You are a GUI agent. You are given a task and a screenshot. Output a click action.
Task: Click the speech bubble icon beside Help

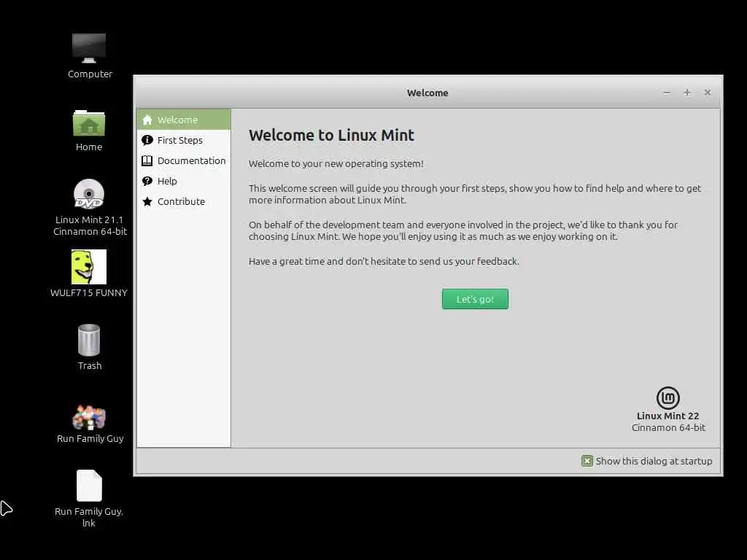147,181
